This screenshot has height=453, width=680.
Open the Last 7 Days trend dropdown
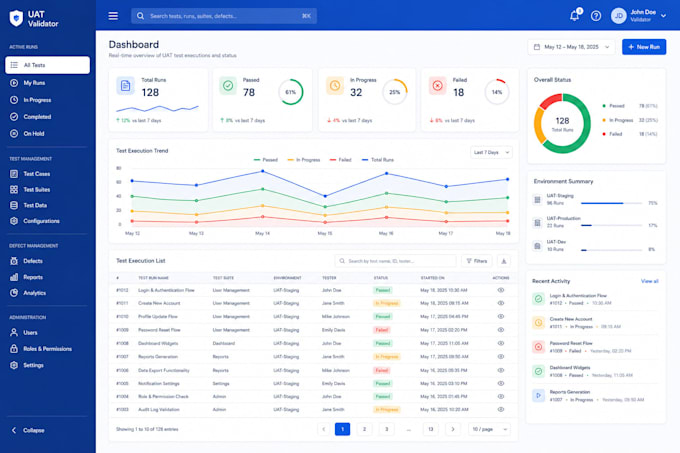pos(491,153)
